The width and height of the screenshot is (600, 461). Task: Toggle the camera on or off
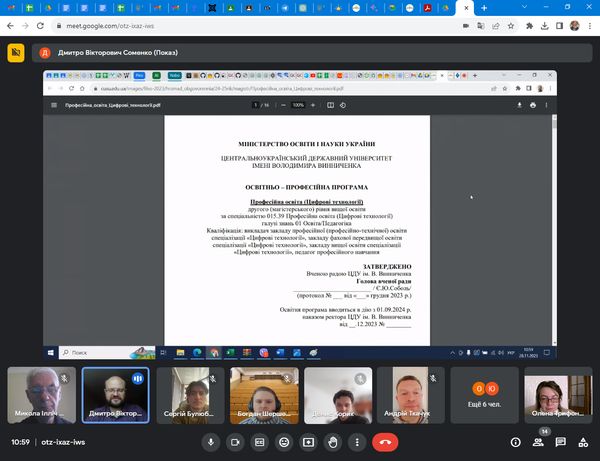pos(236,441)
